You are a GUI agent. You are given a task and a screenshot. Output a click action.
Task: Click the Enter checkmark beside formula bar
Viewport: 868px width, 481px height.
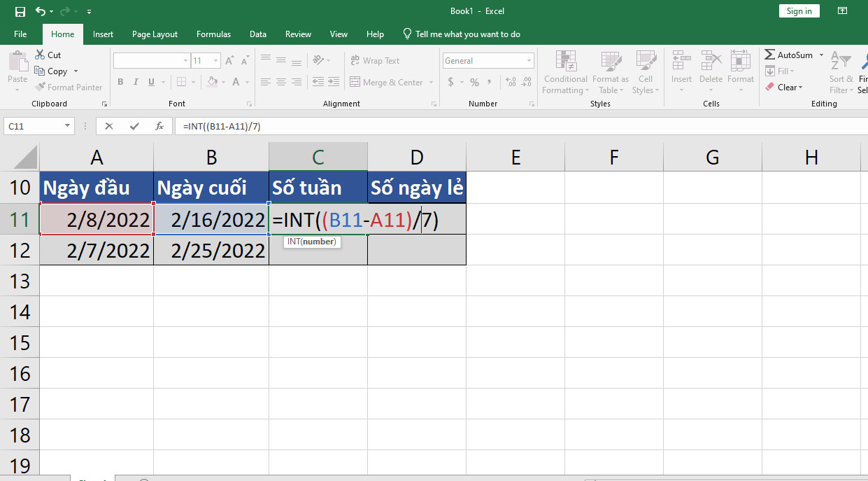(134, 126)
